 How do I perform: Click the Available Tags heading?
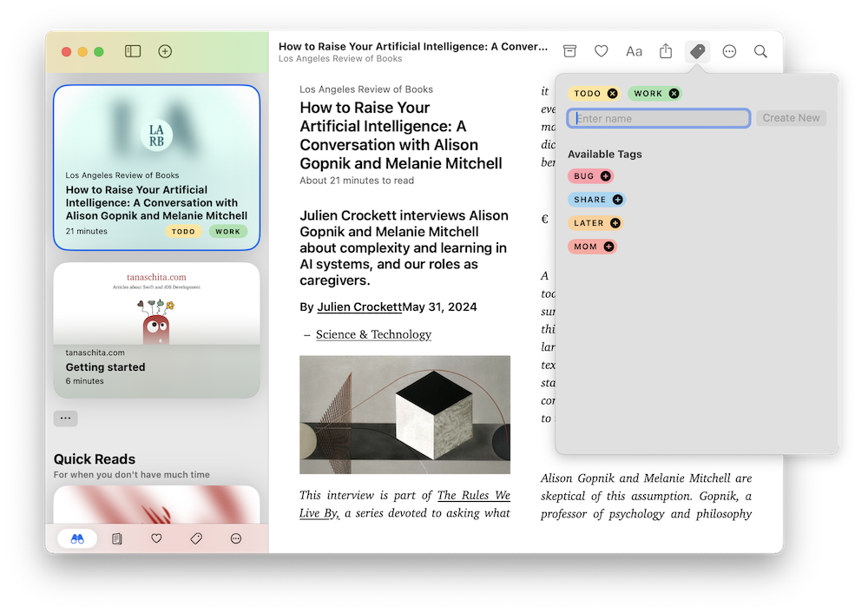(x=604, y=155)
